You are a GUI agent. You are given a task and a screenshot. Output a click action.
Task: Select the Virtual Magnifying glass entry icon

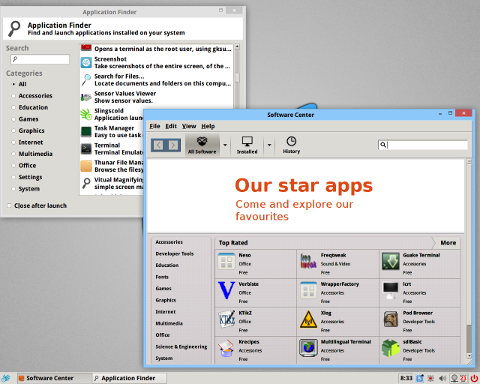86,183
